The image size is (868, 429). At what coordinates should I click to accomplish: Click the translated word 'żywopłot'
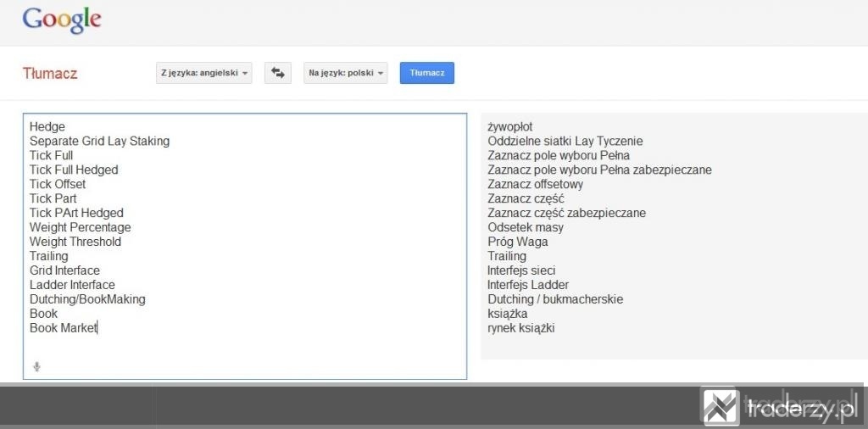point(509,127)
